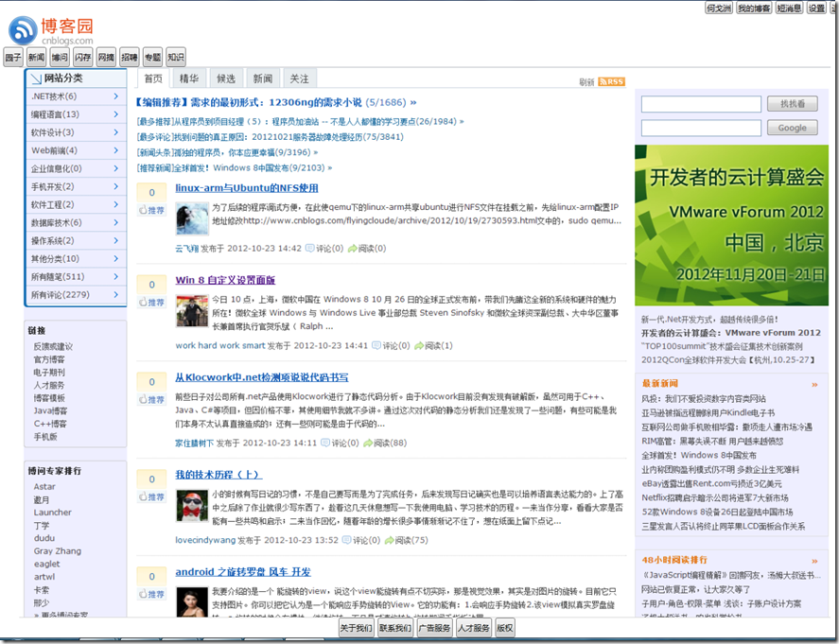
Task: Open the 知识 navigation button
Action: [x=176, y=58]
